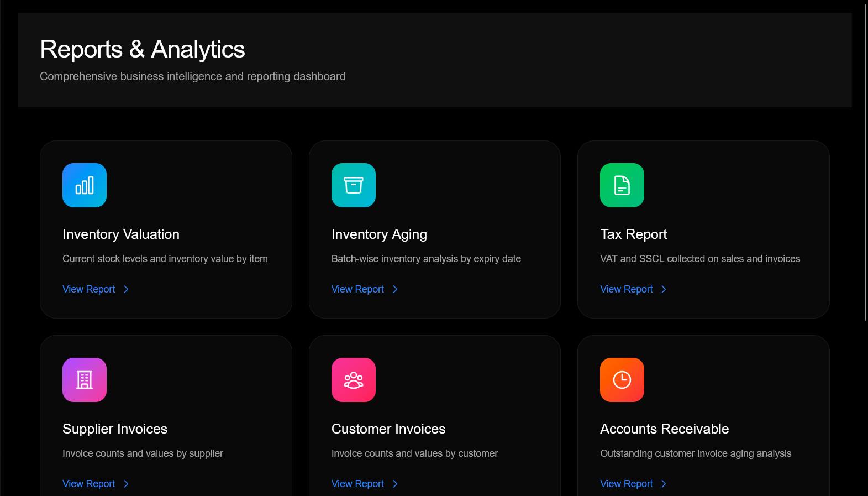The width and height of the screenshot is (868, 496).
Task: Click the Inventory Aging archive box icon
Action: [354, 185]
